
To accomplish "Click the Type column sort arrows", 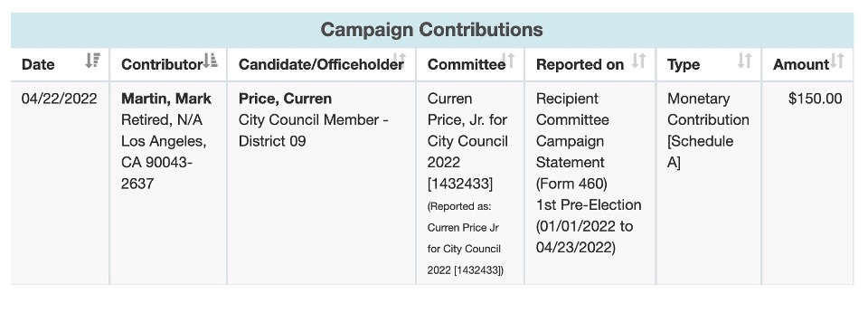I will [x=745, y=61].
